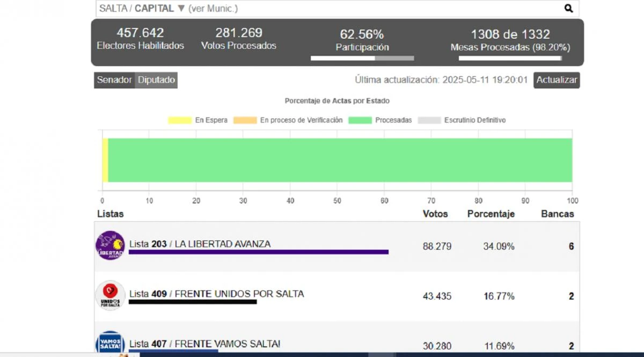Click the search magnifier icon
The width and height of the screenshot is (644, 357).
coord(569,9)
